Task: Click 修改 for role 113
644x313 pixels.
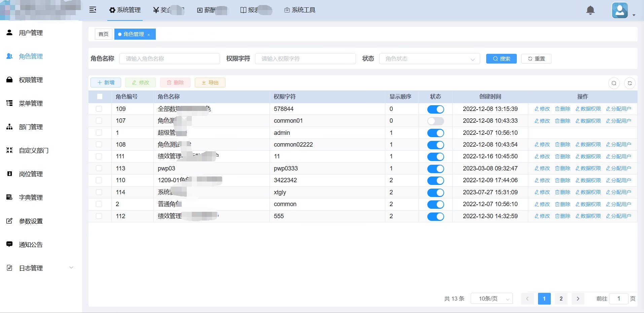Action: 542,168
